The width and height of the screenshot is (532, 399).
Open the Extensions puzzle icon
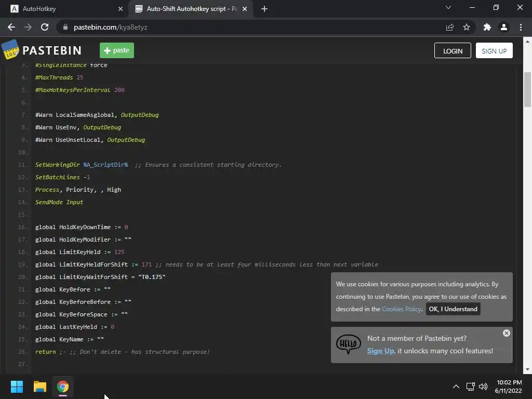pyautogui.click(x=487, y=27)
